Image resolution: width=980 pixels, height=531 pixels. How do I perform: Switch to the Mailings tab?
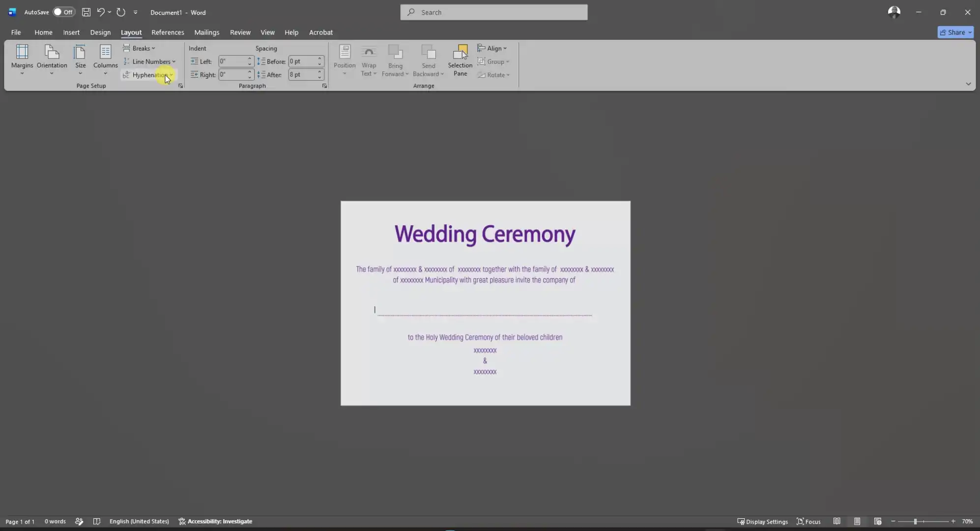206,32
